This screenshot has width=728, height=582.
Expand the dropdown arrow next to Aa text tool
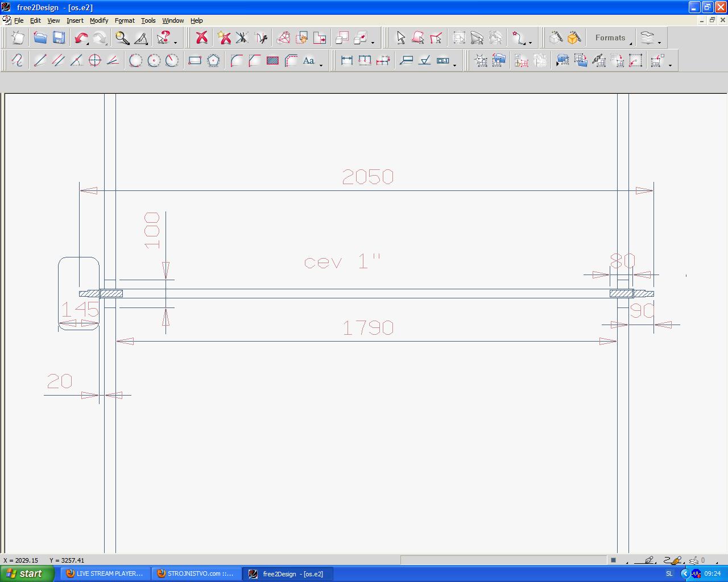[x=321, y=64]
